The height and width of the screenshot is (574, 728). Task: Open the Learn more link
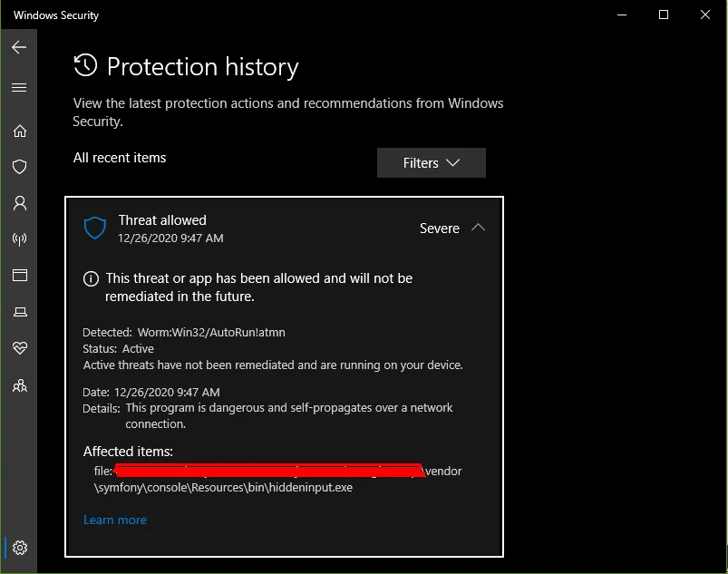(x=115, y=520)
